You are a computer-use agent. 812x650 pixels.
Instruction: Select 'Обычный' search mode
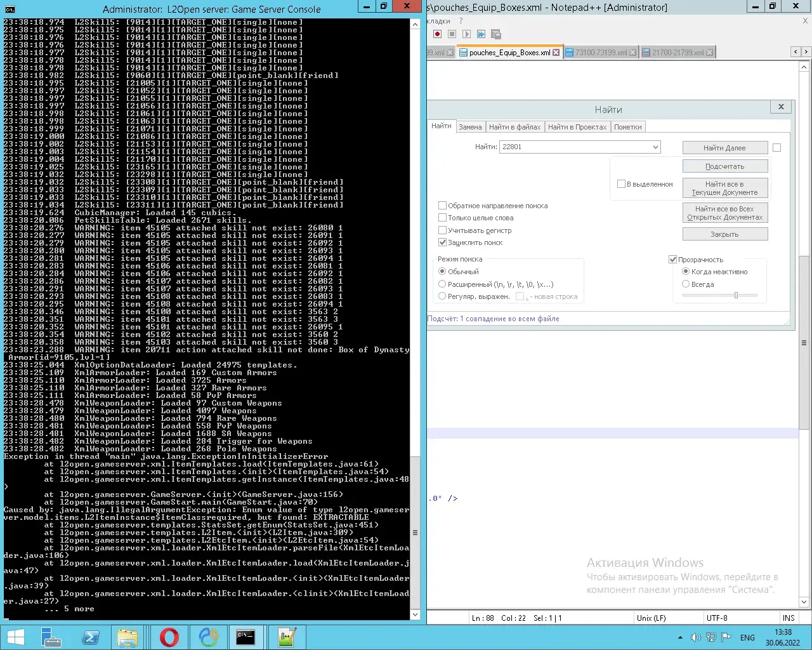click(442, 272)
